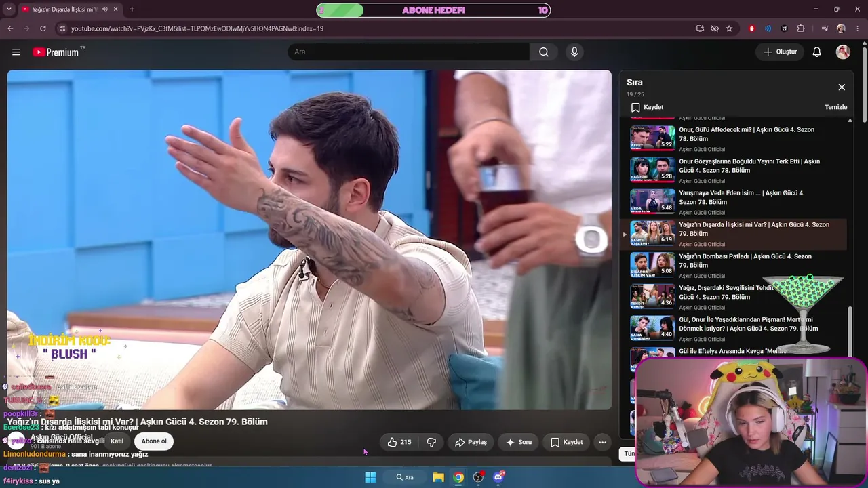Screen dimensions: 868x488
Task: Open a new browser tab
Action: click(x=132, y=9)
